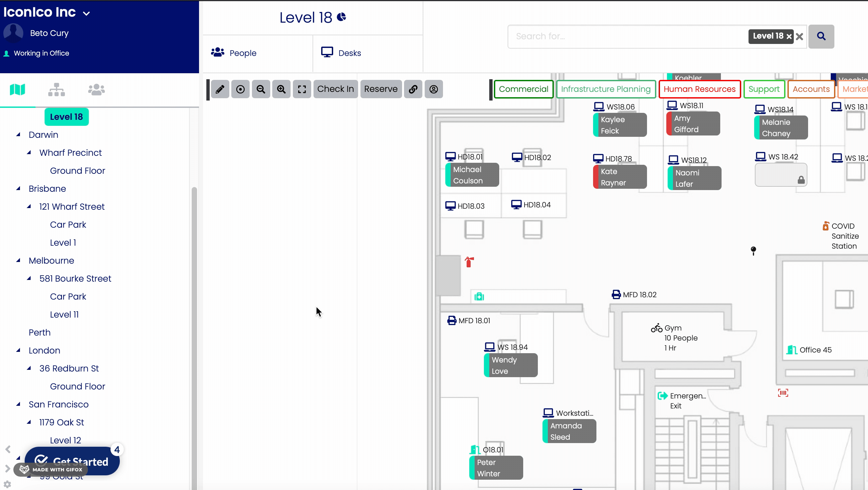Image resolution: width=868 pixels, height=490 pixels.
Task: Open Wendy Love desk card
Action: [511, 365]
